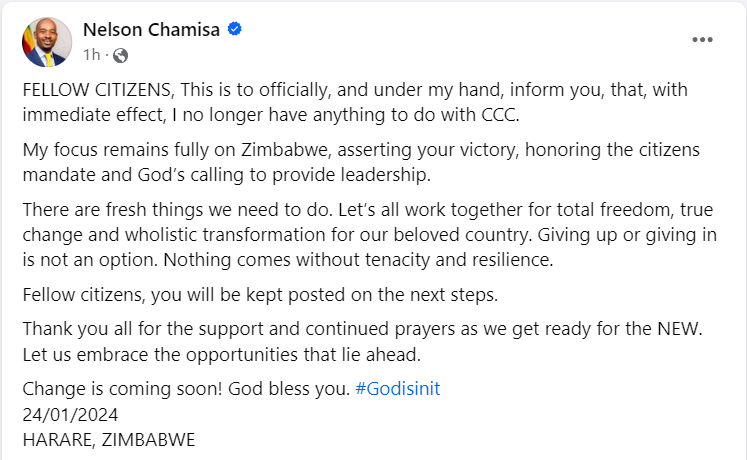747x460 pixels.
Task: Open the Nelson Chamisa profile name link
Action: coord(151,30)
